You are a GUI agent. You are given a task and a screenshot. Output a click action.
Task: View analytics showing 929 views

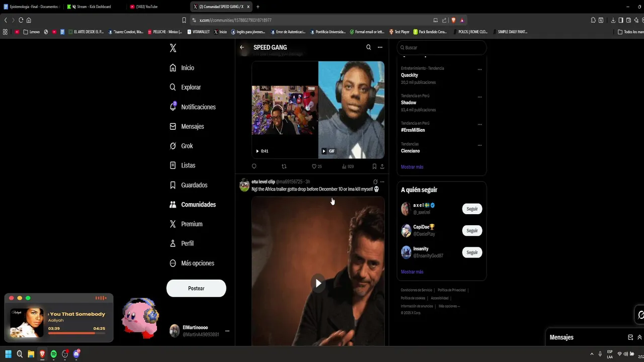point(348,166)
